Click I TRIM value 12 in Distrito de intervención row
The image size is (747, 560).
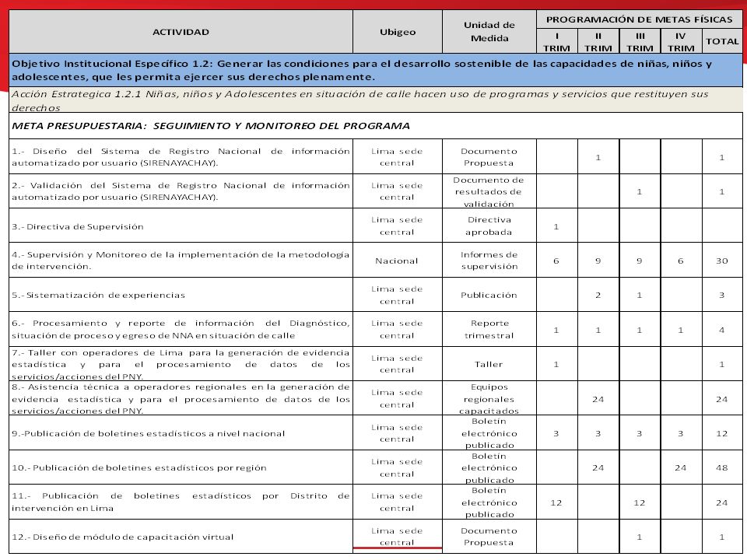tap(556, 503)
